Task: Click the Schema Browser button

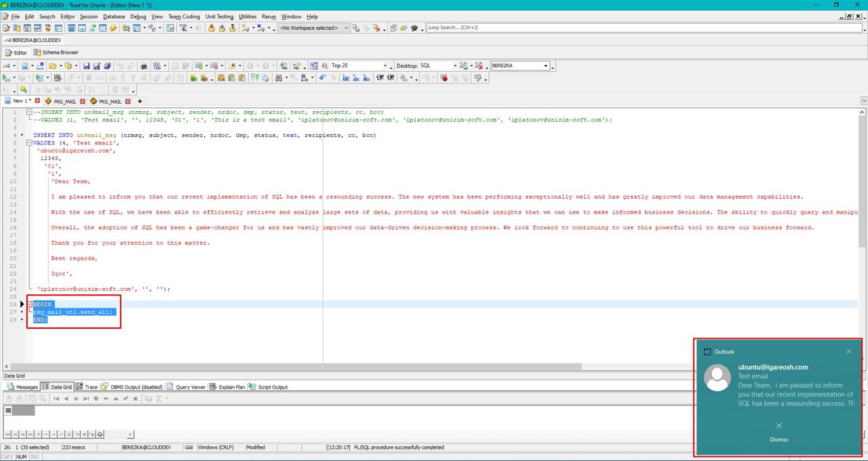Action: 56,52
